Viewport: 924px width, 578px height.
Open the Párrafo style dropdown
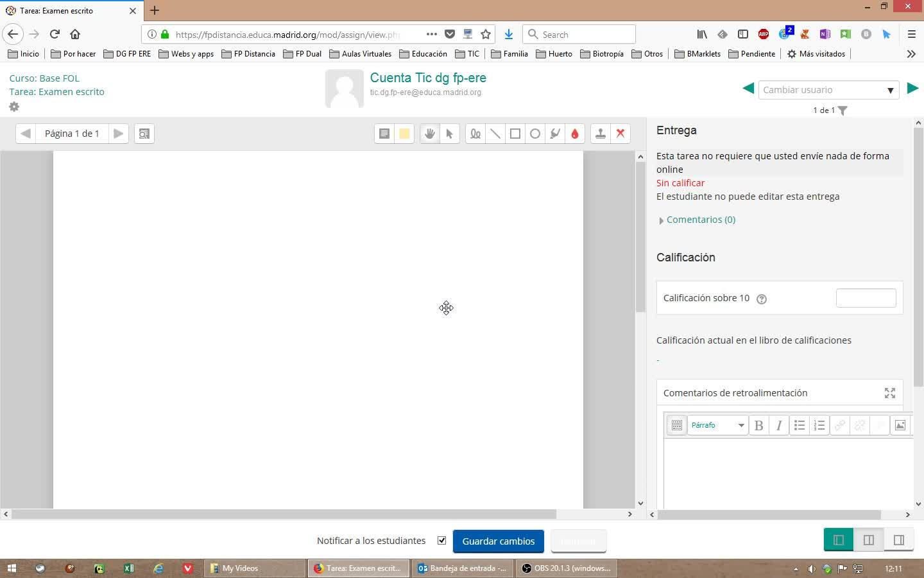pyautogui.click(x=717, y=425)
